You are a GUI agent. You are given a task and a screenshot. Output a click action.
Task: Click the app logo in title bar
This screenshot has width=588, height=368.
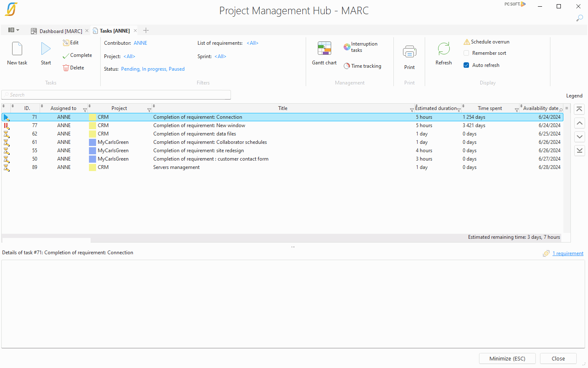11,9
